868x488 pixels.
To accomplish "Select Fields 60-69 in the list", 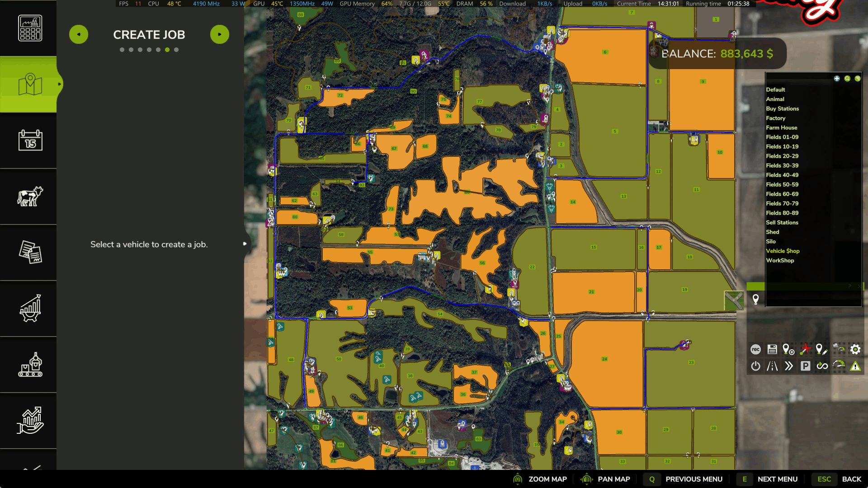I will coord(782,194).
